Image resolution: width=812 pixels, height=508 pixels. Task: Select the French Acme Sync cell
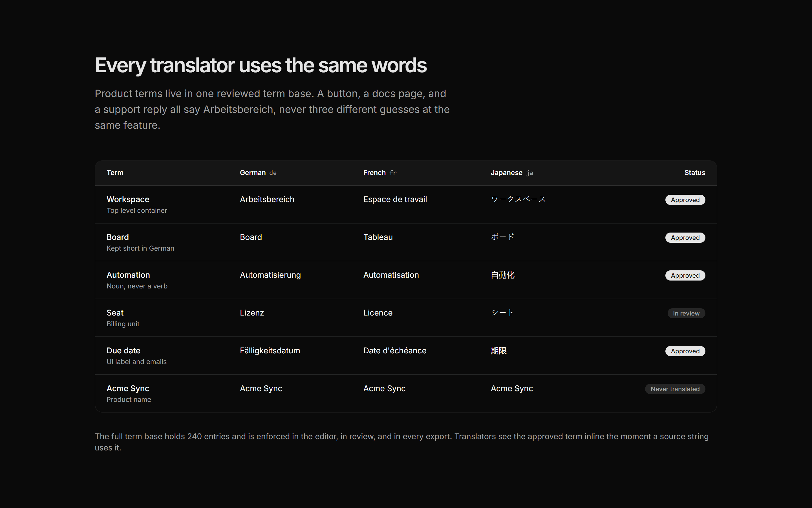click(x=384, y=388)
